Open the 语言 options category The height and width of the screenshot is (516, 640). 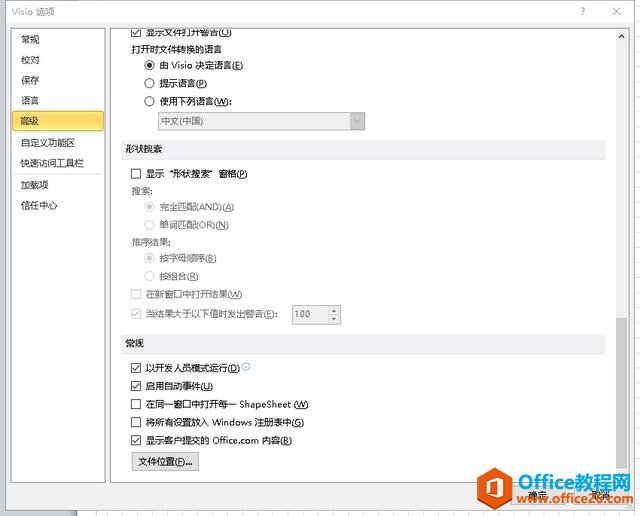point(30,100)
